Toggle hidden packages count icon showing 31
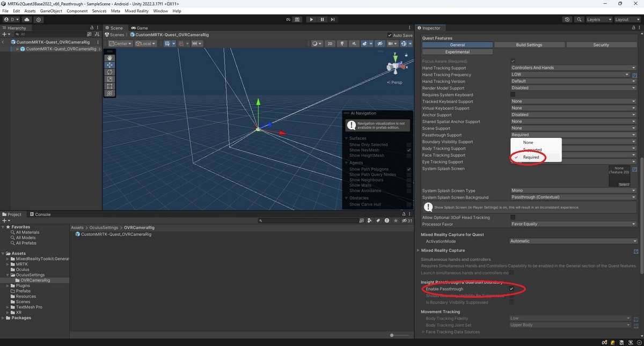644x346 pixels. click(407, 220)
